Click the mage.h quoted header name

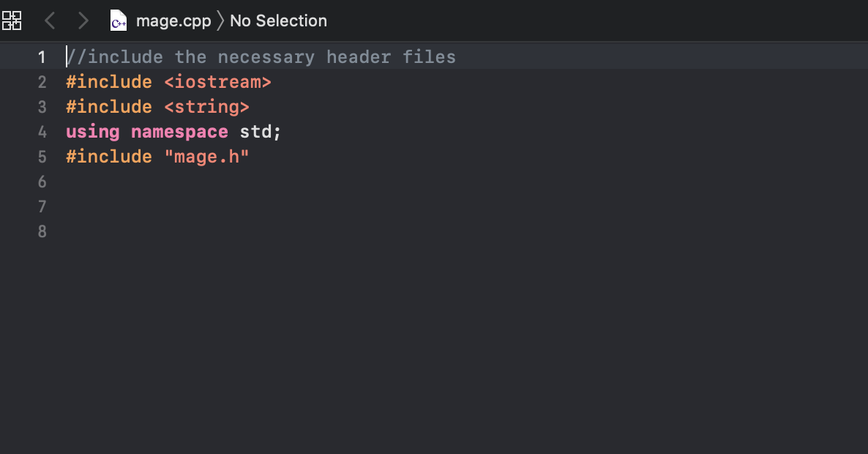206,156
